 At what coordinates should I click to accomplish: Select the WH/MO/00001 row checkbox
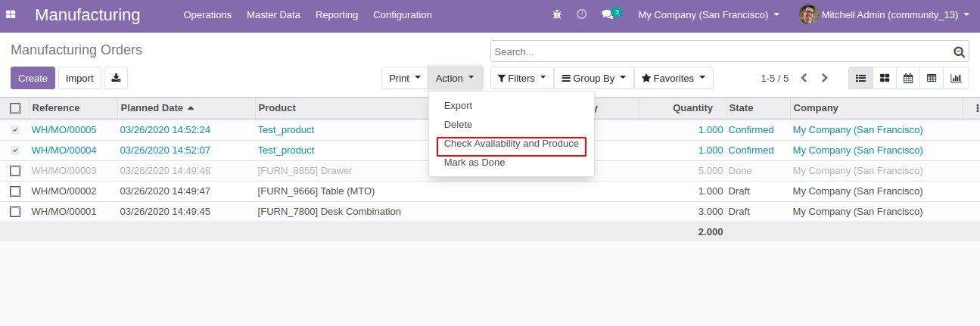(15, 212)
